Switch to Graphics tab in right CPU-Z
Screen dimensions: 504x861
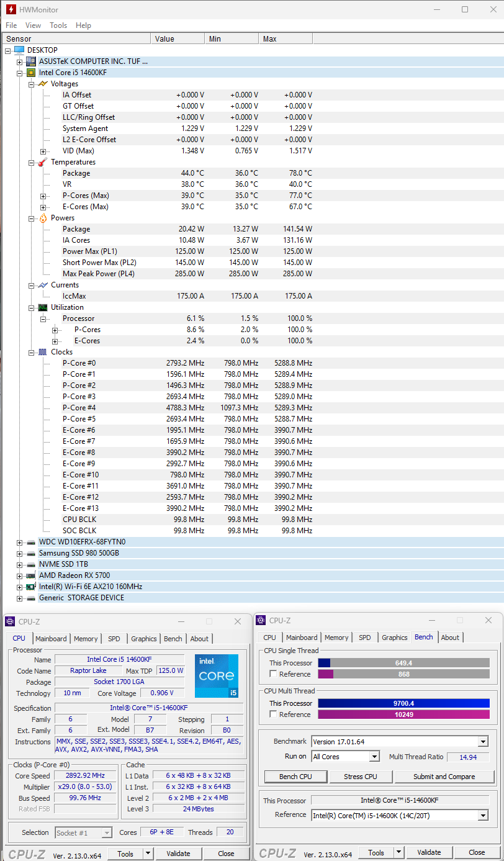click(395, 638)
